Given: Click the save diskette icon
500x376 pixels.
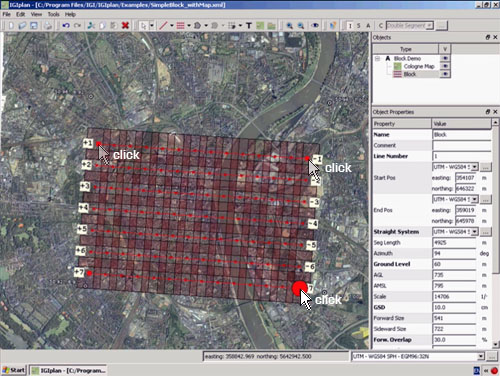Looking at the screenshot, I should 34,25.
